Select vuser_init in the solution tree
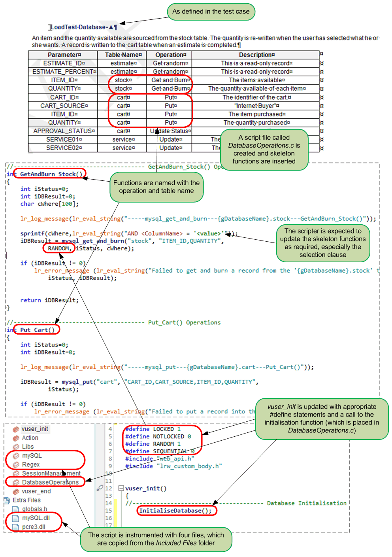The height and width of the screenshot is (557, 392). tap(35, 429)
